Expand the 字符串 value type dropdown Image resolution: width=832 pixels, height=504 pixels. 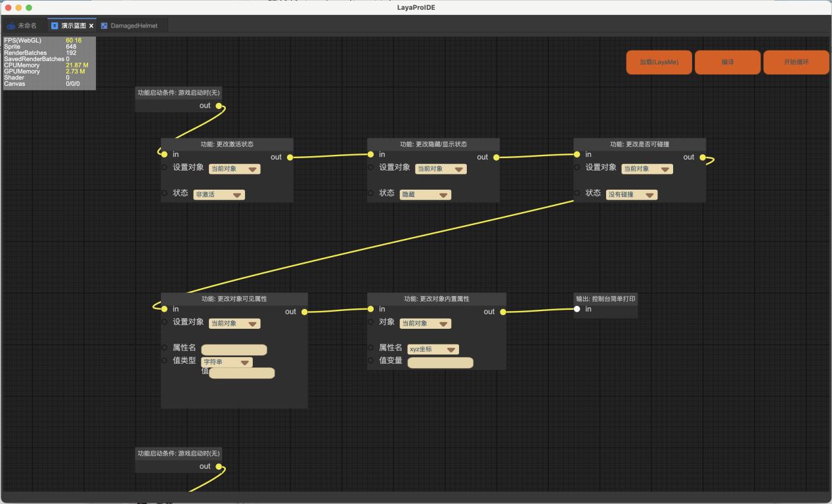(227, 362)
